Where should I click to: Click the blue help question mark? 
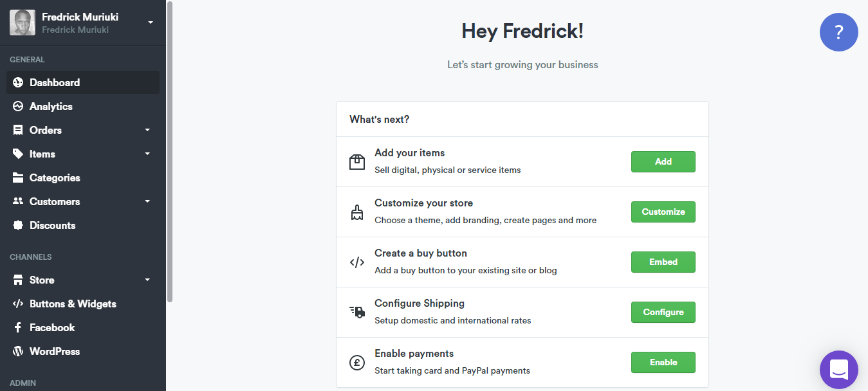pyautogui.click(x=838, y=32)
